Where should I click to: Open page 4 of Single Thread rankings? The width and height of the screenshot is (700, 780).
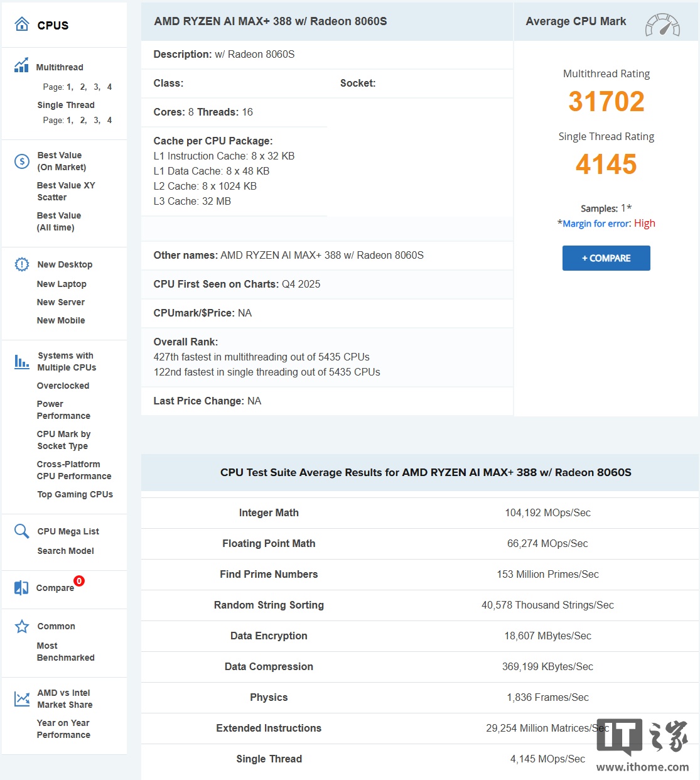coord(109,120)
